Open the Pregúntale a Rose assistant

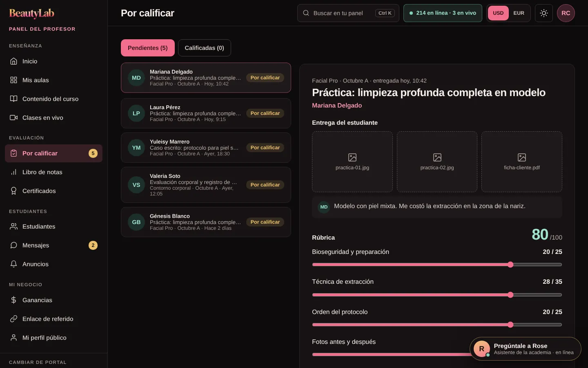point(526,349)
